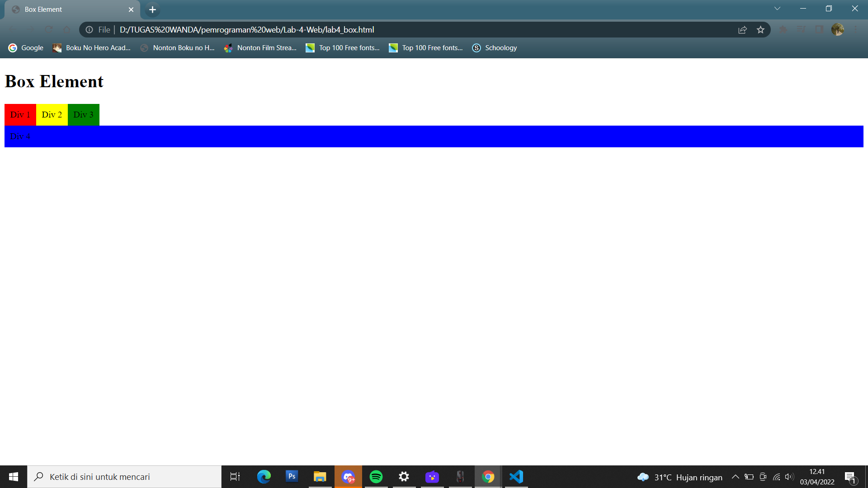Open File Explorer from the taskbar

320,477
